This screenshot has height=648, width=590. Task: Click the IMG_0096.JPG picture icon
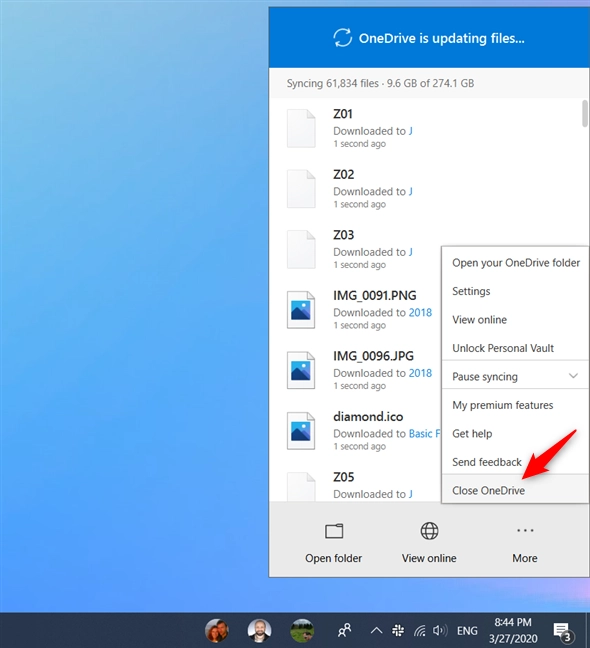coord(301,370)
